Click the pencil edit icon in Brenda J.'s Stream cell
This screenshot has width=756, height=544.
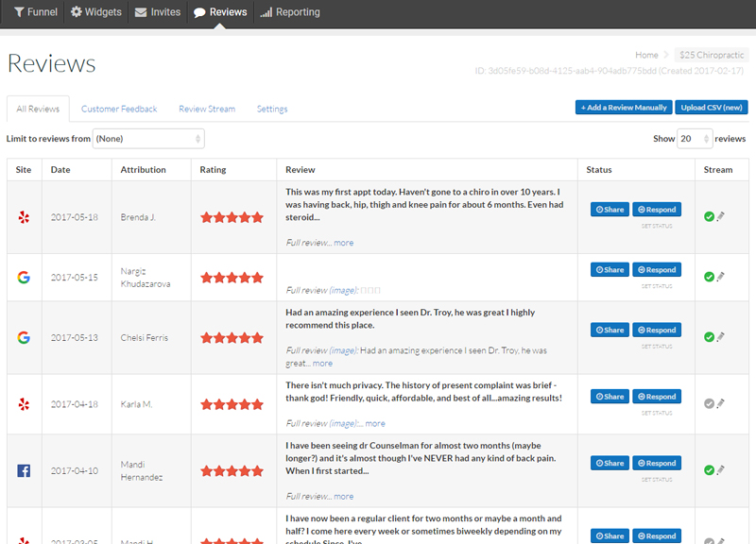(720, 216)
